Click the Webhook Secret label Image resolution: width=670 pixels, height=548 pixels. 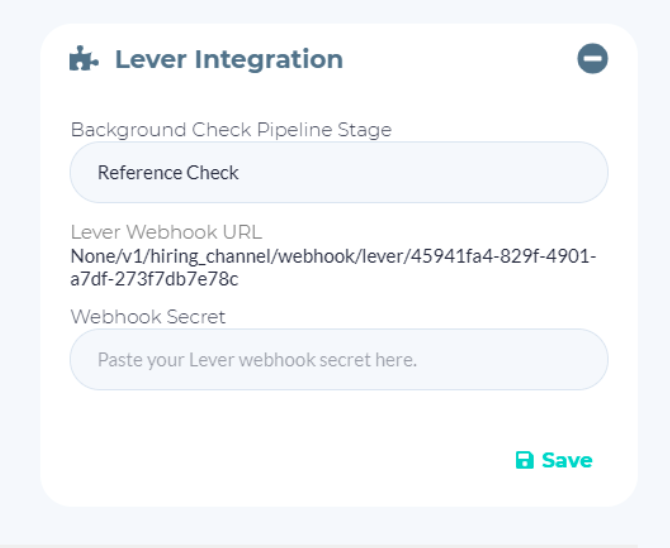(148, 317)
